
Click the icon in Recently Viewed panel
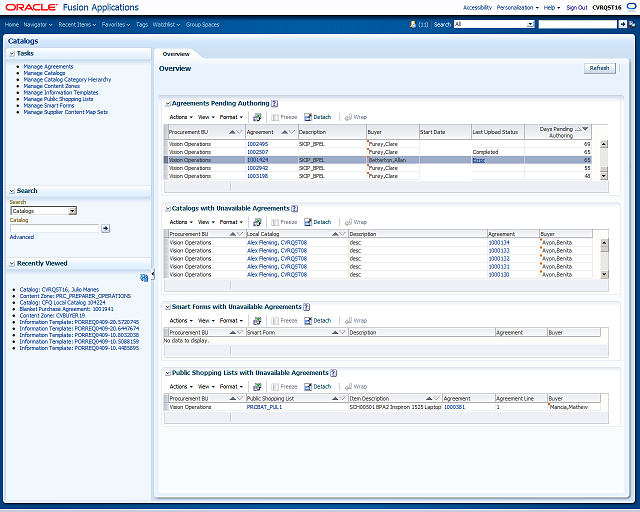(144, 278)
